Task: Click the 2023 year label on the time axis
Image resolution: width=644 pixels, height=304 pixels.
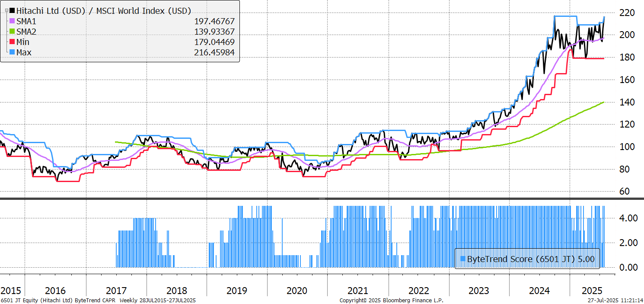Action: click(479, 290)
